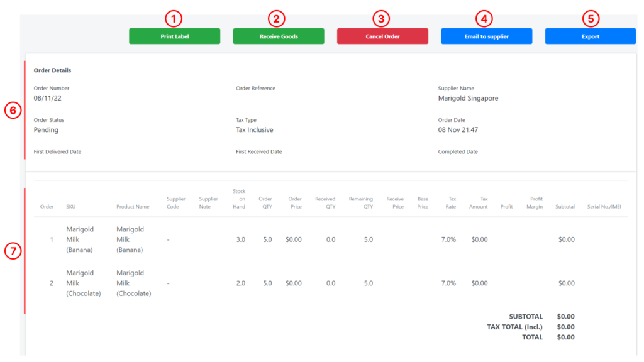Click the Print Label button

click(174, 36)
